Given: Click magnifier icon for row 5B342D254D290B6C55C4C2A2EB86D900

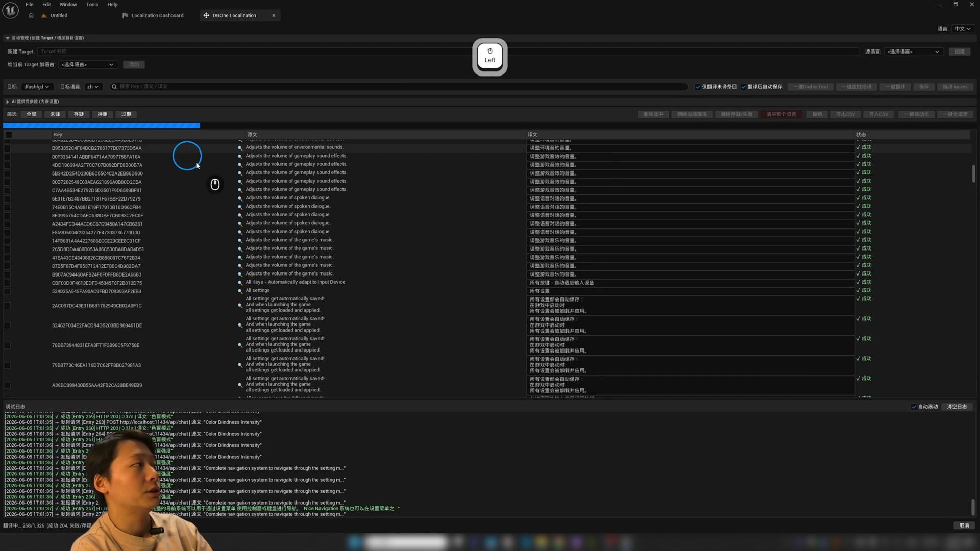Looking at the screenshot, I should 240,173.
